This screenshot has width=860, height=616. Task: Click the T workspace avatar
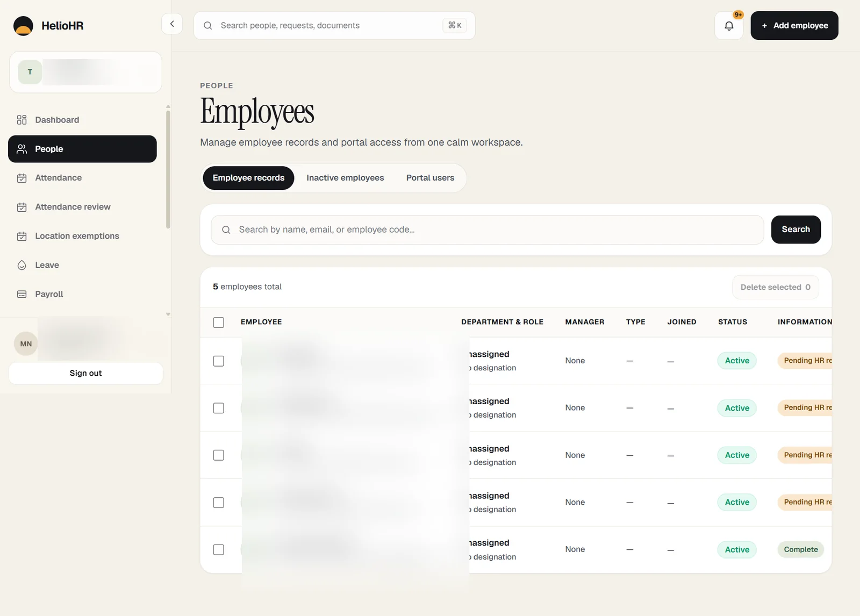coord(30,72)
